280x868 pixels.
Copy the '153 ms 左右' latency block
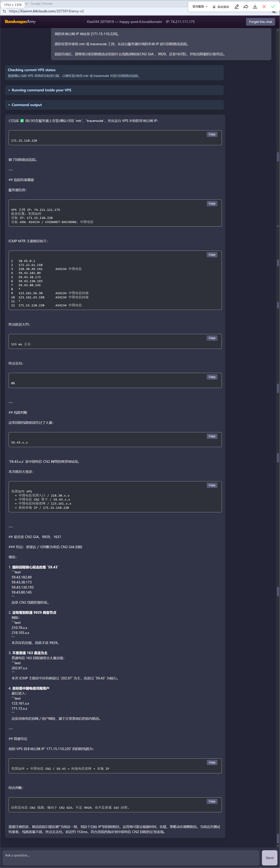[x=212, y=338]
